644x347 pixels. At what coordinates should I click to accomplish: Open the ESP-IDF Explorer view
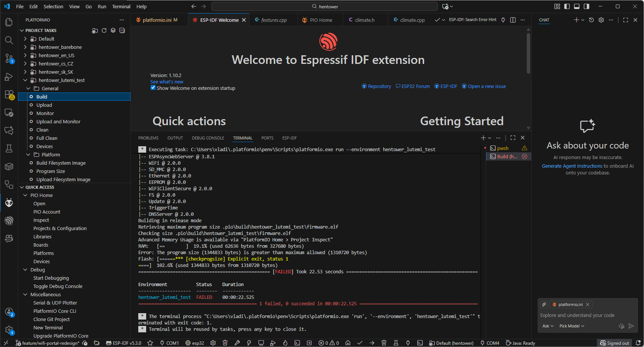9,221
